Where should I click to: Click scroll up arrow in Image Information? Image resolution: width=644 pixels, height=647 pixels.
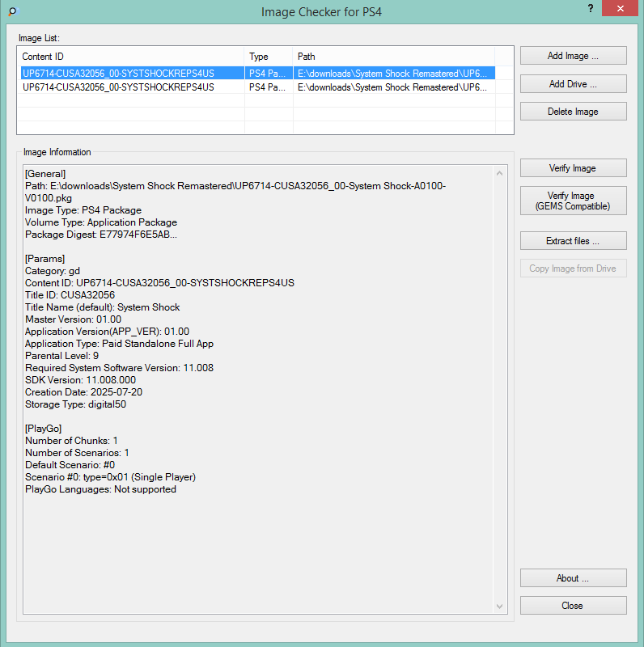click(501, 171)
